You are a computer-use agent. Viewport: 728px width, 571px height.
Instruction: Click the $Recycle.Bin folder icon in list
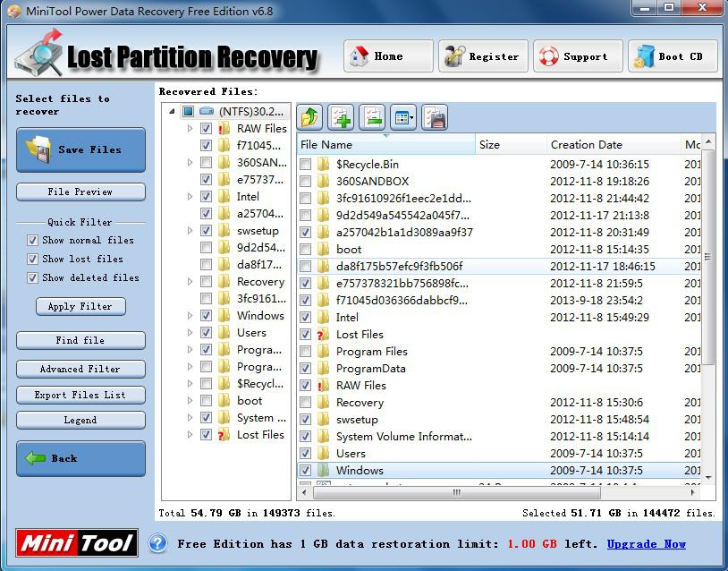[323, 165]
